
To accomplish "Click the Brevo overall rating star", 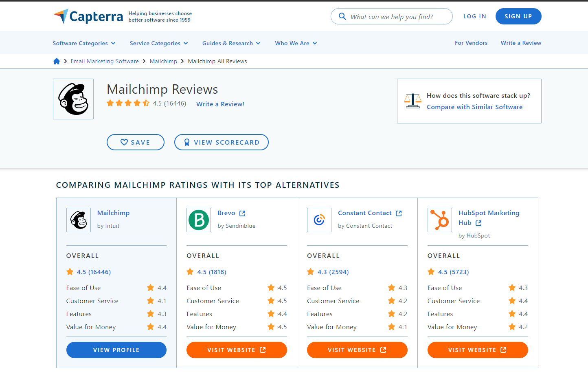I will pos(190,272).
